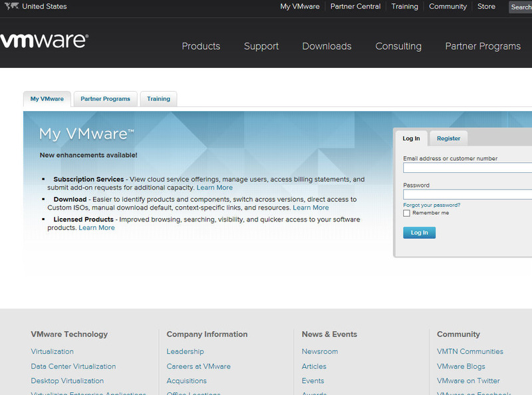Visit the Careers at VMware link

click(199, 366)
